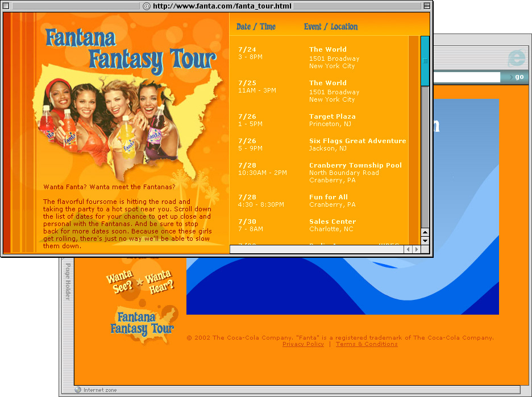Click the Wanta Hear? graphic link
The image size is (532, 397).
160,282
